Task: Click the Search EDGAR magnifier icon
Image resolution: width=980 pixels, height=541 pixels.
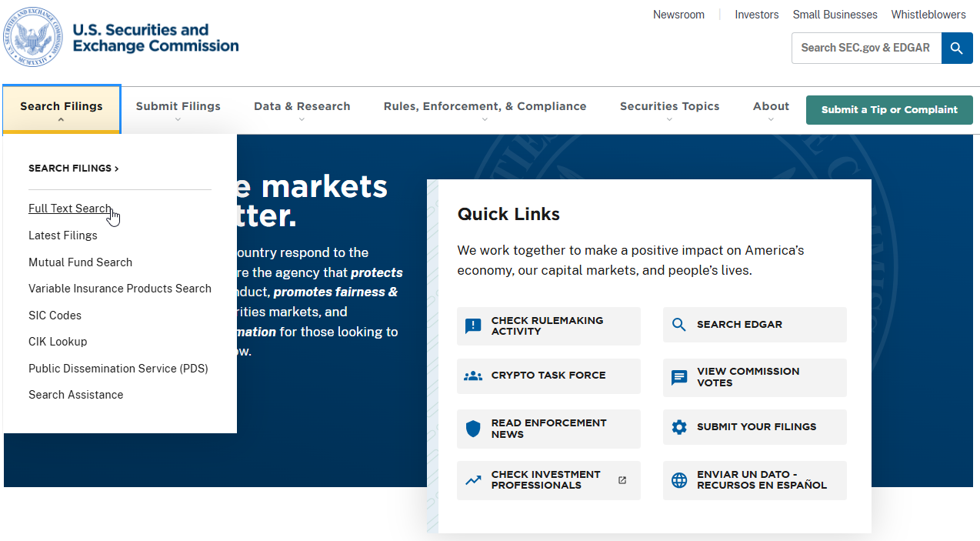Action: click(678, 324)
